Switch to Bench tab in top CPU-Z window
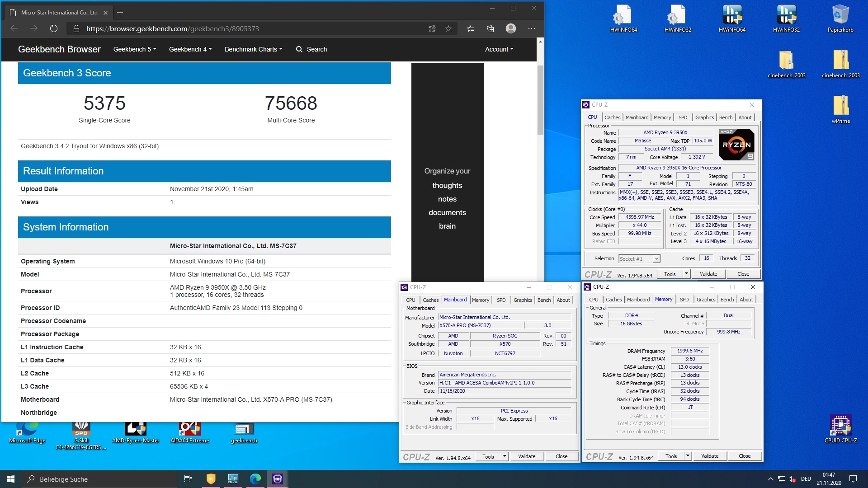 tap(726, 117)
